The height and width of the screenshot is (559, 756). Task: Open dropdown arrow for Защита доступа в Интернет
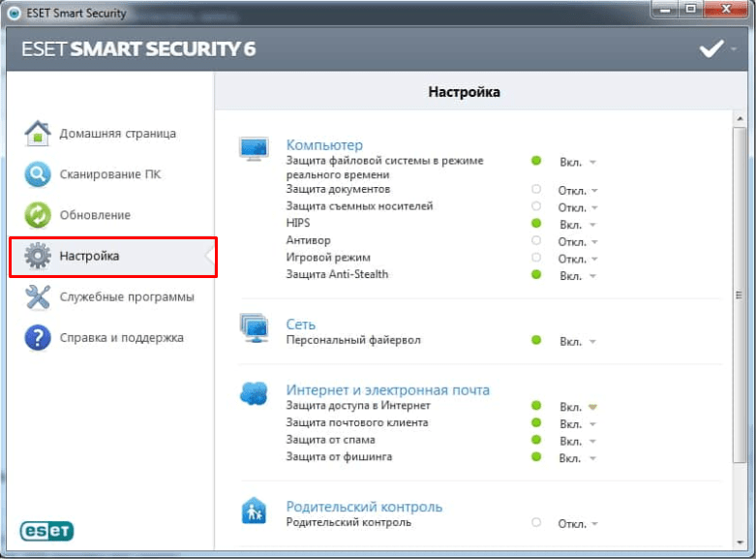[x=592, y=407]
